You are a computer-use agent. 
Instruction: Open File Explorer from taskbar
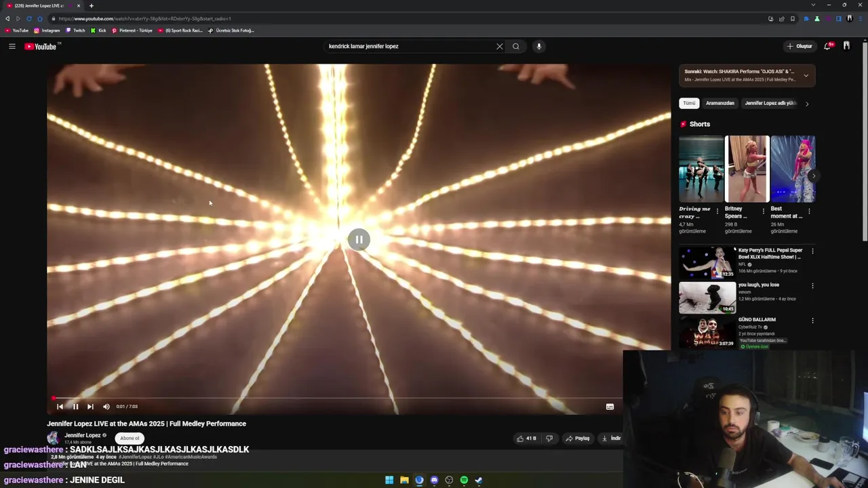(x=404, y=480)
